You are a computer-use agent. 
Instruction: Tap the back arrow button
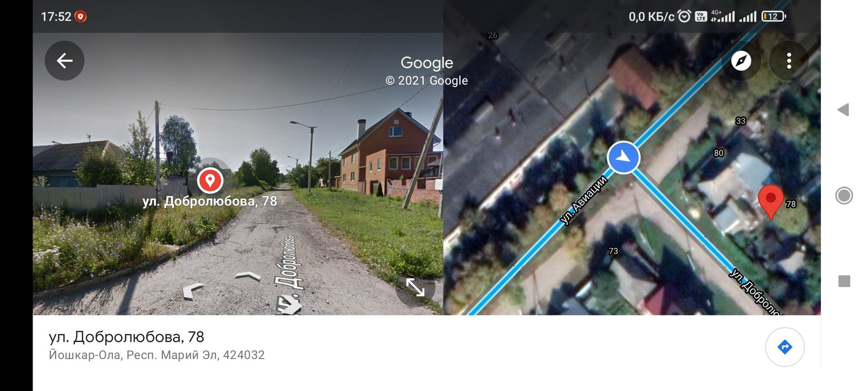[65, 61]
